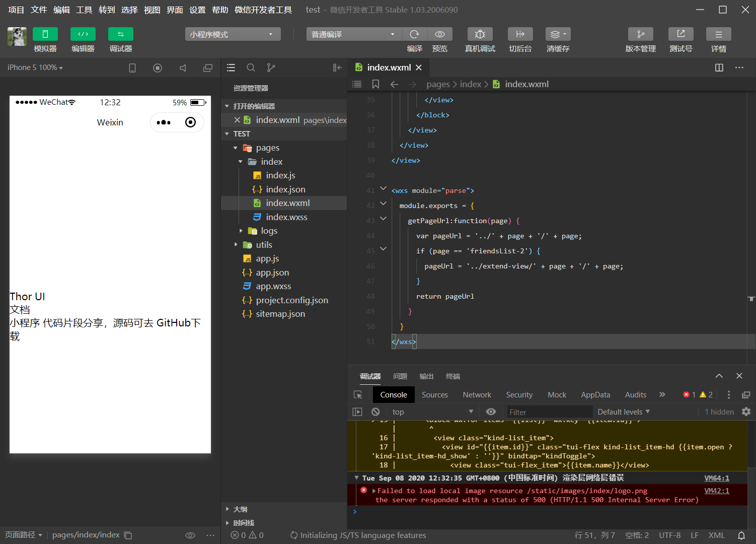Click the 预览 preview eye icon
The height and width of the screenshot is (544, 756).
440,34
